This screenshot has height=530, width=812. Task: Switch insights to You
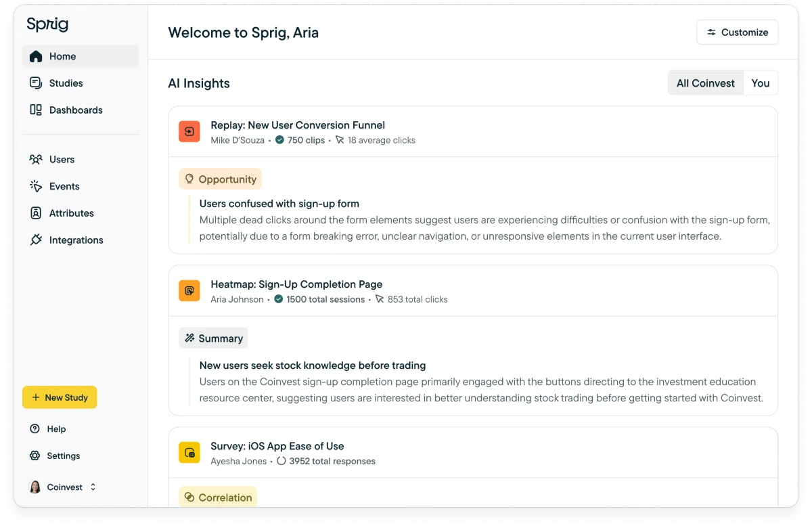click(761, 83)
